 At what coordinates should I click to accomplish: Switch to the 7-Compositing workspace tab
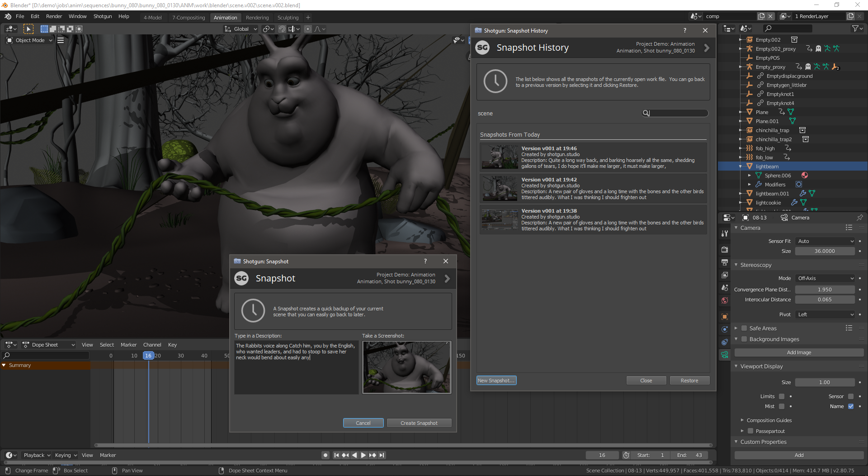(189, 18)
